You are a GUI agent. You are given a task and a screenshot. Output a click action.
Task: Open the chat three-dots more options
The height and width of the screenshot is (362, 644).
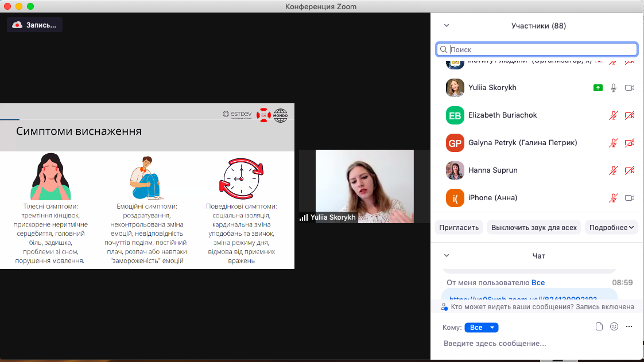(629, 326)
